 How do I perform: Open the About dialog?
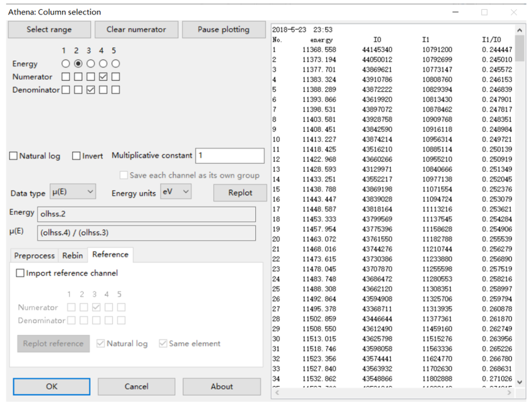tap(222, 386)
